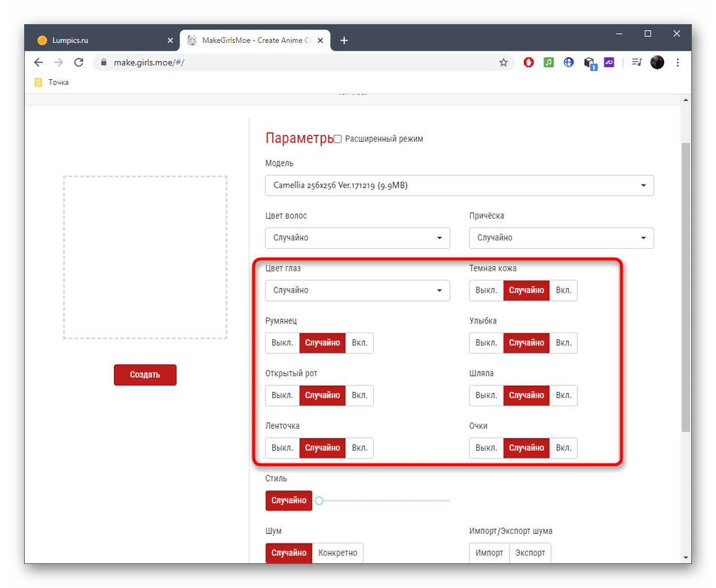Open the media control playlist icon

[637, 63]
